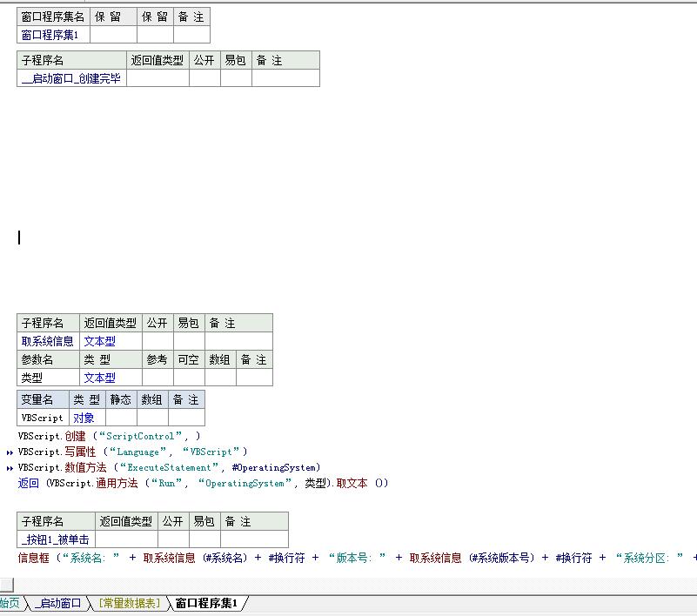Click the _按钮1_被单击 subroutine name

(x=56, y=539)
